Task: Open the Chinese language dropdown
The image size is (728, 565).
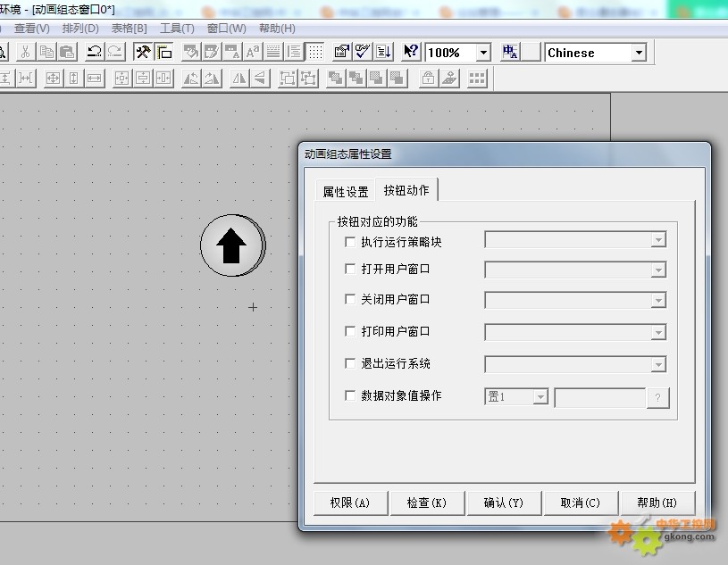Action: [x=639, y=53]
